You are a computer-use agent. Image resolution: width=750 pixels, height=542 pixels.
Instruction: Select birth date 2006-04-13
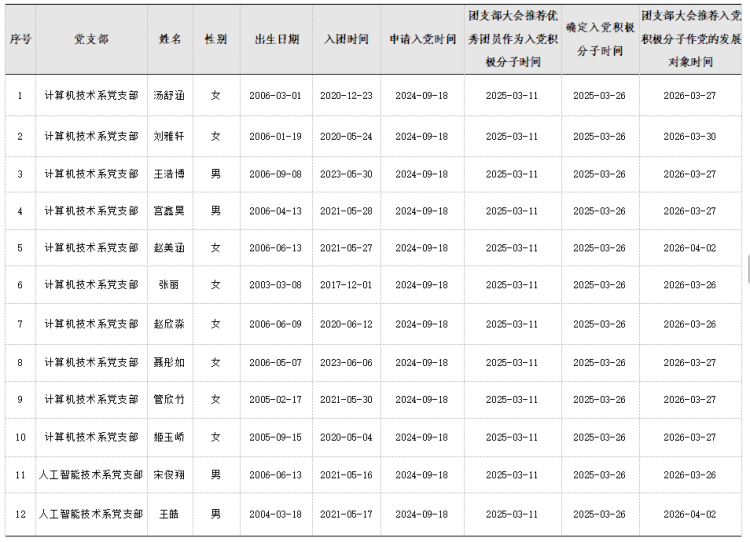tap(276, 211)
